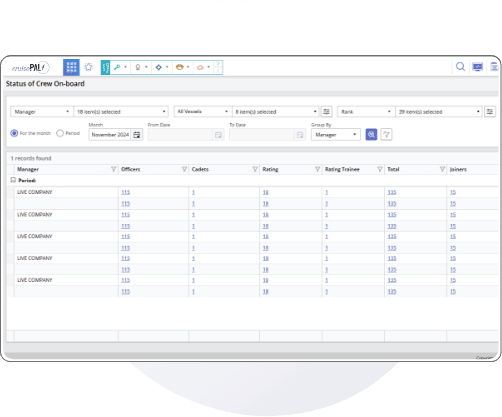Open the 18 item(s) selected dropdown
The height and width of the screenshot is (417, 502).
click(121, 112)
